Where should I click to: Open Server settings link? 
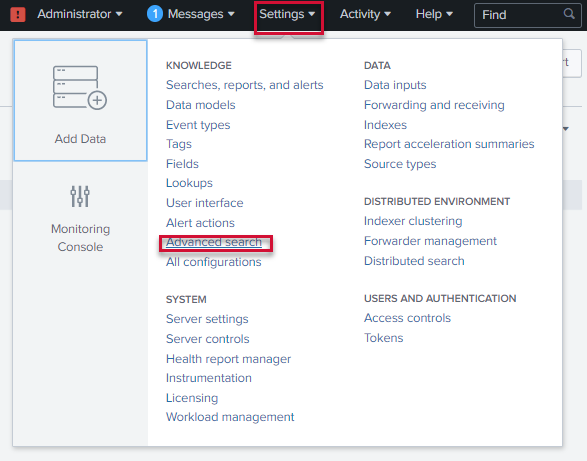(207, 319)
